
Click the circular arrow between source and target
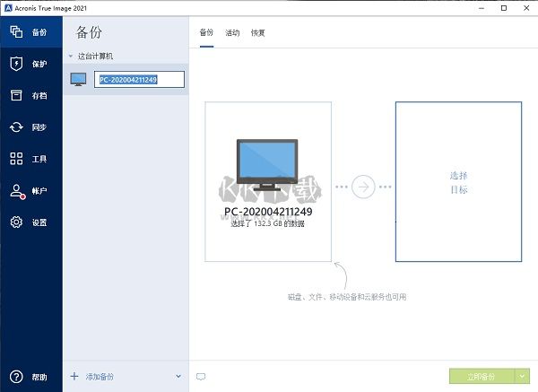click(363, 187)
